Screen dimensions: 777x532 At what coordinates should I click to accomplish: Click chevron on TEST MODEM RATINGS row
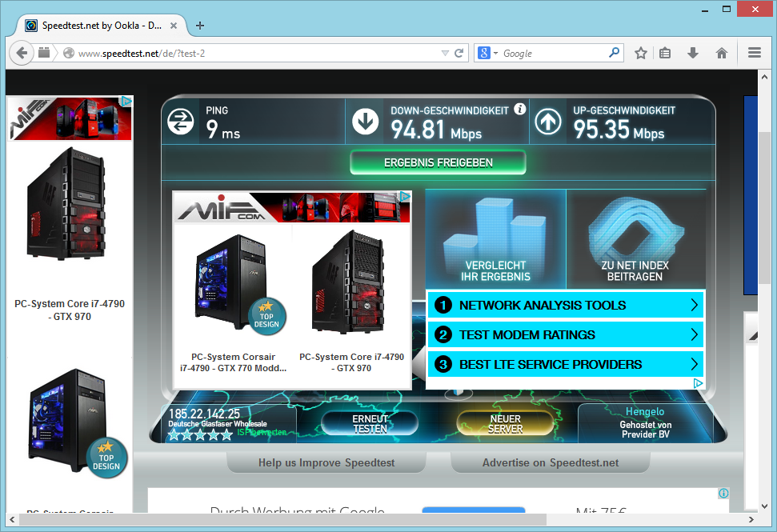point(695,335)
